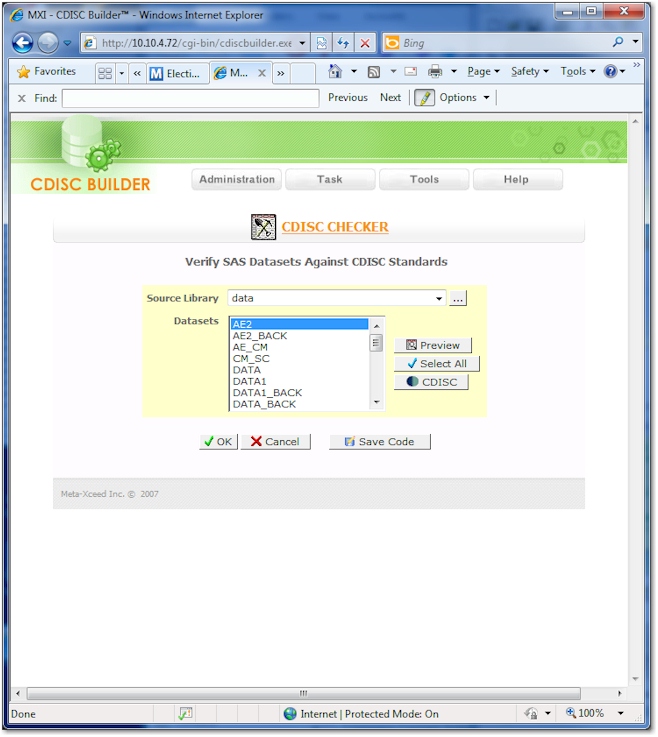The width and height of the screenshot is (658, 737).
Task: Open the Safety menu
Action: click(530, 71)
